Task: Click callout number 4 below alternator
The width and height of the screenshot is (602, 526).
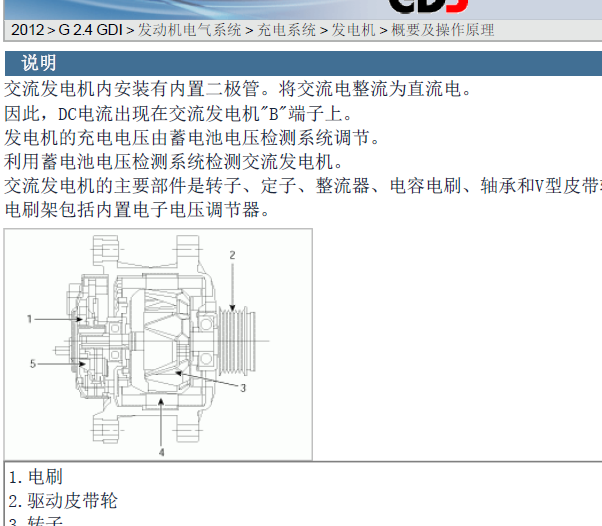Action: click(x=161, y=453)
